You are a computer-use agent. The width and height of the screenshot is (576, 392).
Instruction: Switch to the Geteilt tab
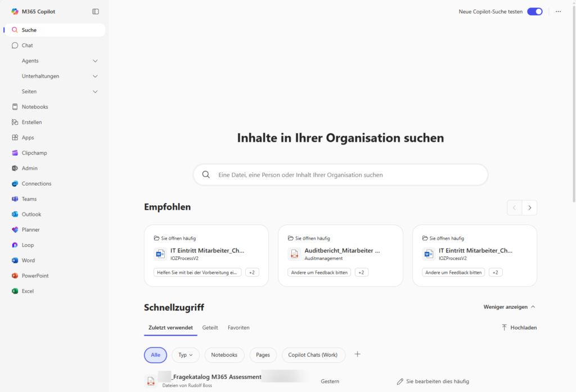[210, 327]
